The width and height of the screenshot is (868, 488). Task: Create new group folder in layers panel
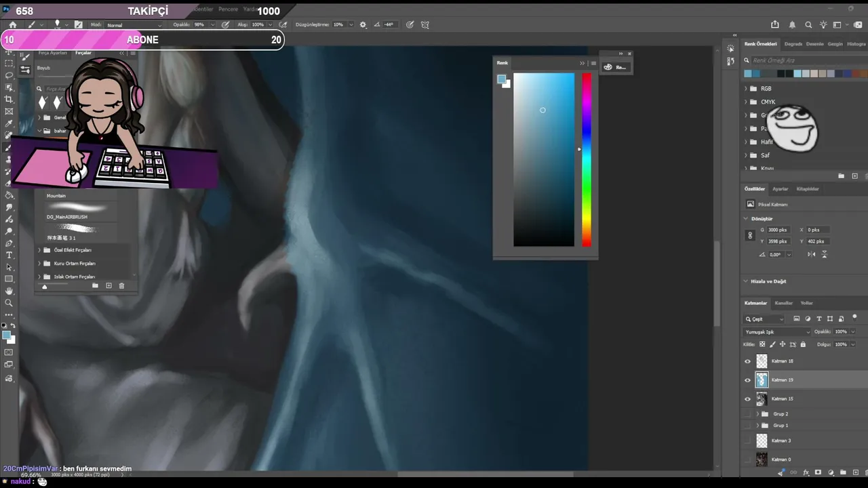pos(843,472)
